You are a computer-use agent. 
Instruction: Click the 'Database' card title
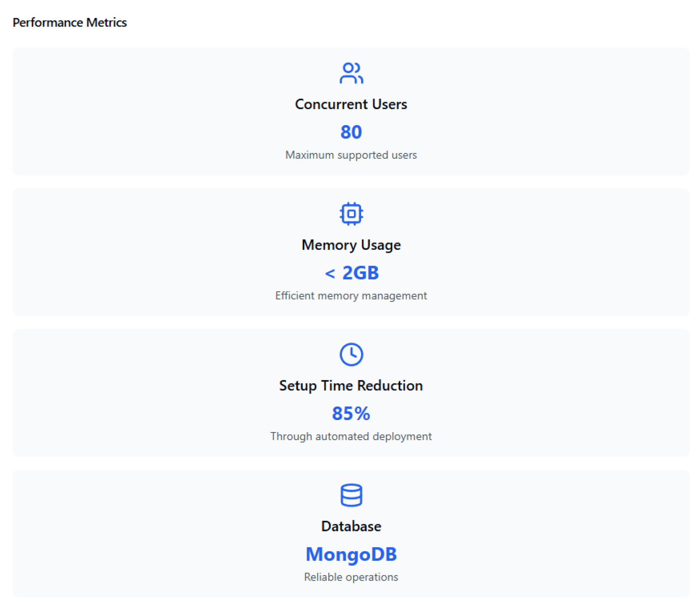351,526
